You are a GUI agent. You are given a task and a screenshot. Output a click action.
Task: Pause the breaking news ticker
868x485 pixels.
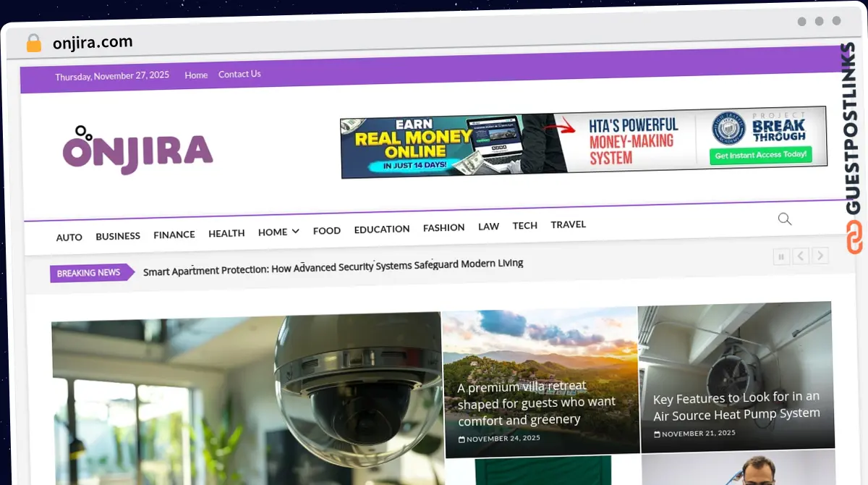coord(781,256)
